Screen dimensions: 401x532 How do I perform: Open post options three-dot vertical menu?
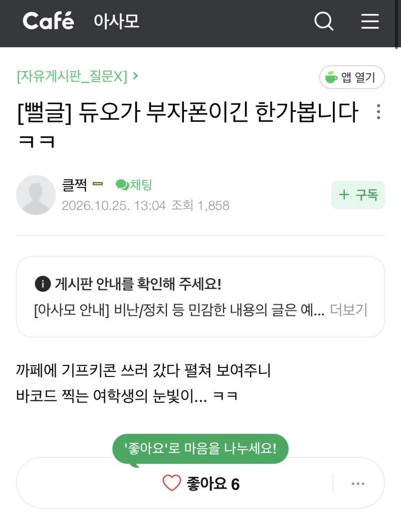coord(378,112)
